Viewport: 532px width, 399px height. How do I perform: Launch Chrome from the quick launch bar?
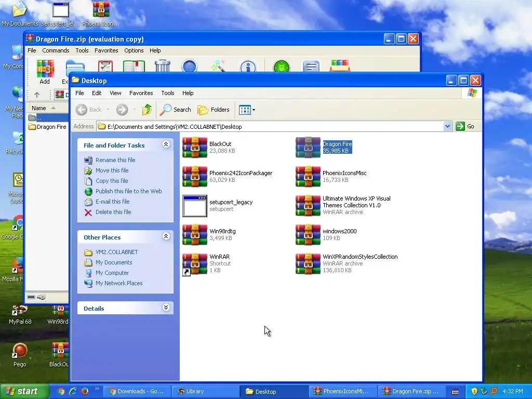click(61, 391)
